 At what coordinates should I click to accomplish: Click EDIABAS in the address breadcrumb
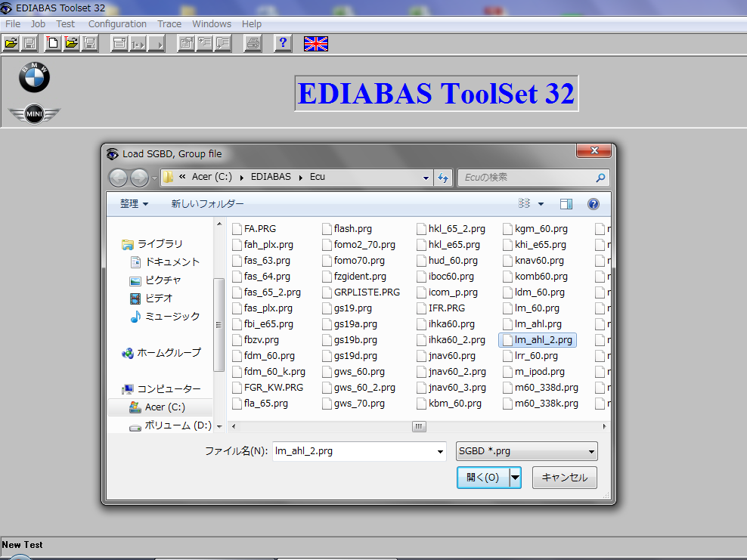point(271,177)
